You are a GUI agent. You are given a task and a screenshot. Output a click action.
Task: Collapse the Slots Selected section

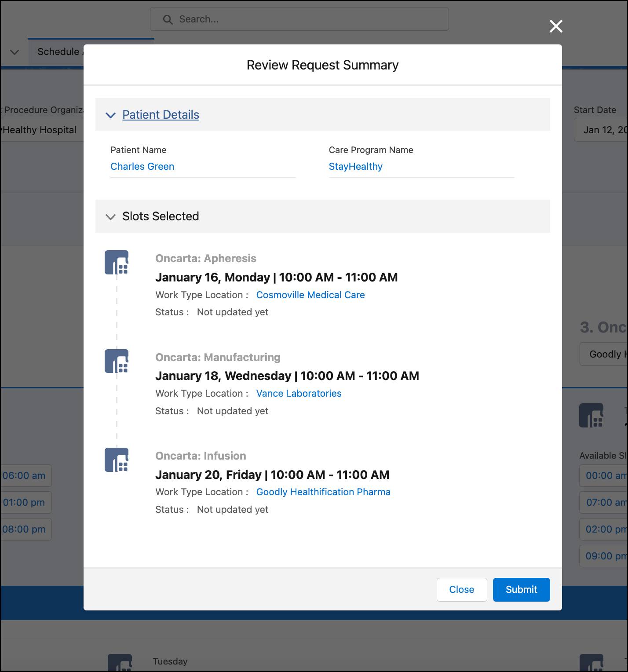click(111, 217)
